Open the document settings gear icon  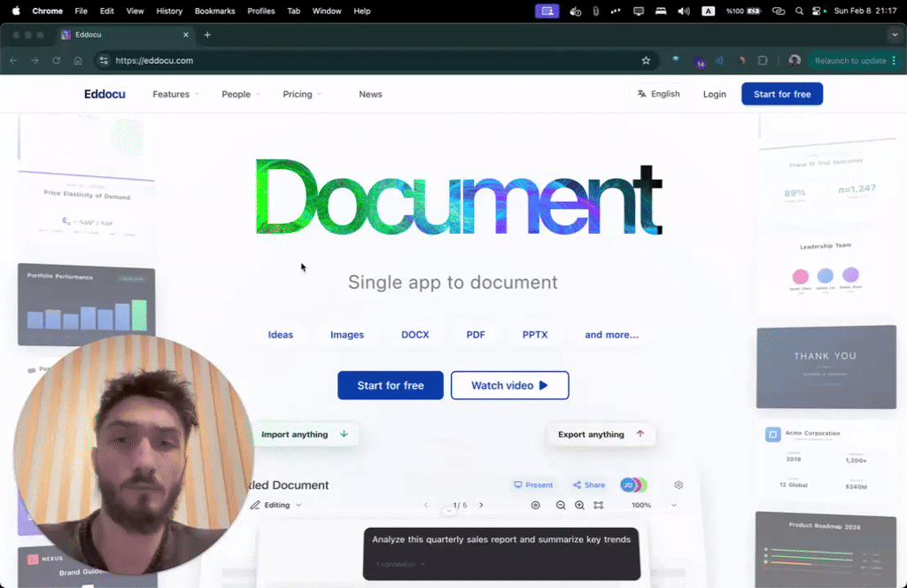point(678,485)
